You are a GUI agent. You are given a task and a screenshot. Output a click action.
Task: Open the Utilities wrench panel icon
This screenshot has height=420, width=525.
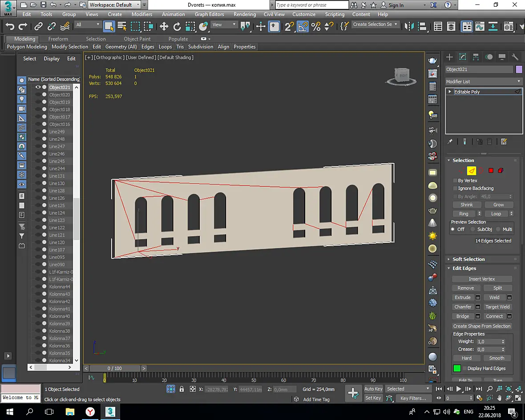pyautogui.click(x=515, y=57)
